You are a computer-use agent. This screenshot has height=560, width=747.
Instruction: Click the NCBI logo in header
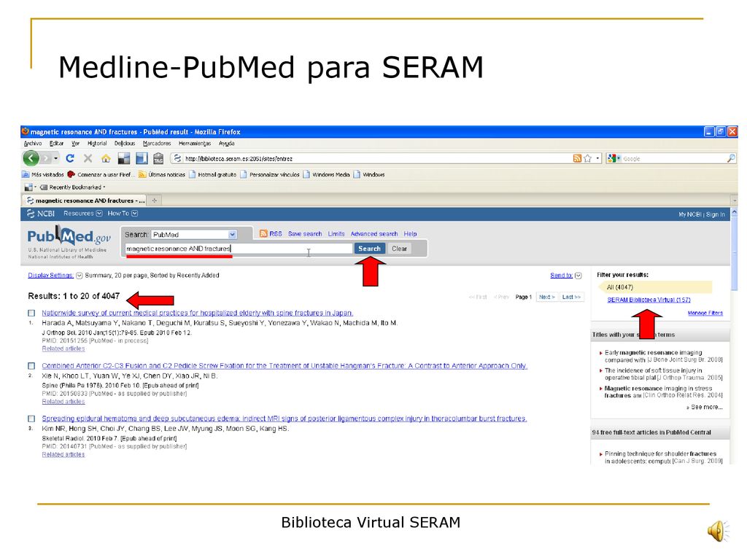(x=41, y=214)
